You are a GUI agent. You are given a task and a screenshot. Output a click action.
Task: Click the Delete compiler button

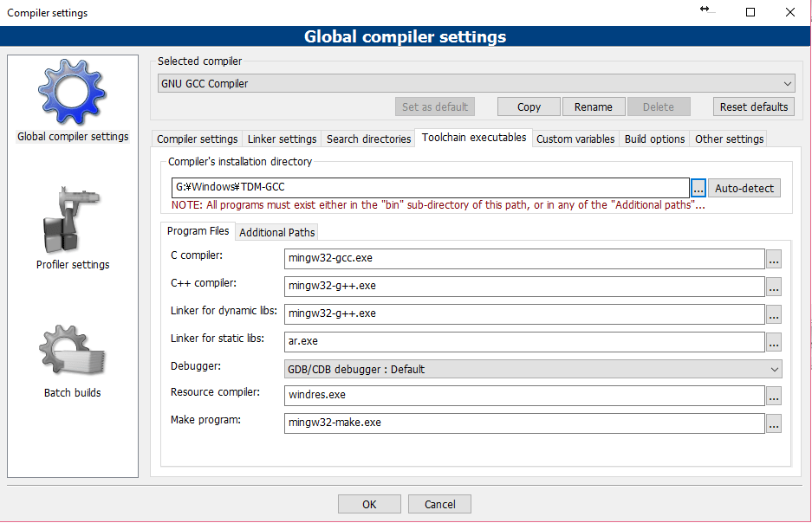point(659,107)
